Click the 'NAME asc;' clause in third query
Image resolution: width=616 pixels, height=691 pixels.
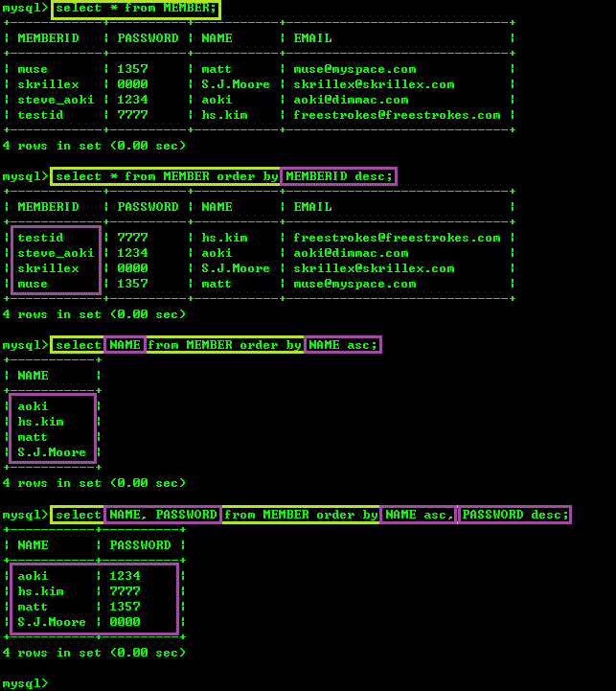343,345
